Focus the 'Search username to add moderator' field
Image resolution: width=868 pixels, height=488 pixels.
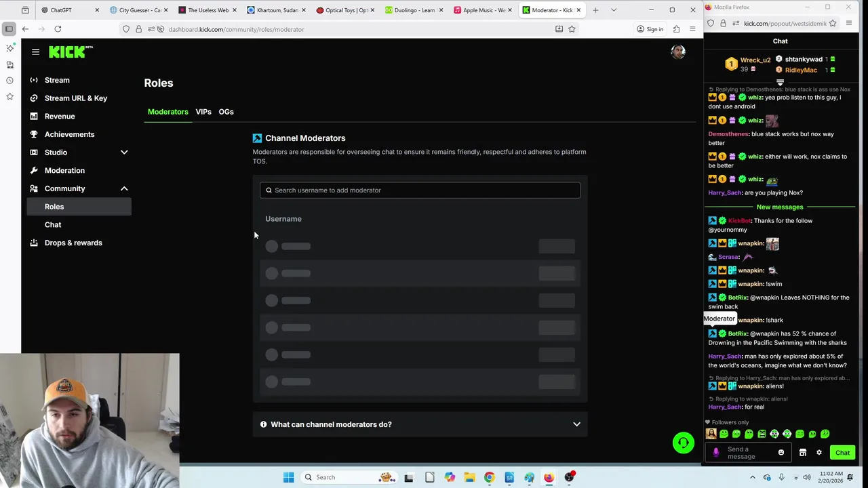[x=420, y=190]
